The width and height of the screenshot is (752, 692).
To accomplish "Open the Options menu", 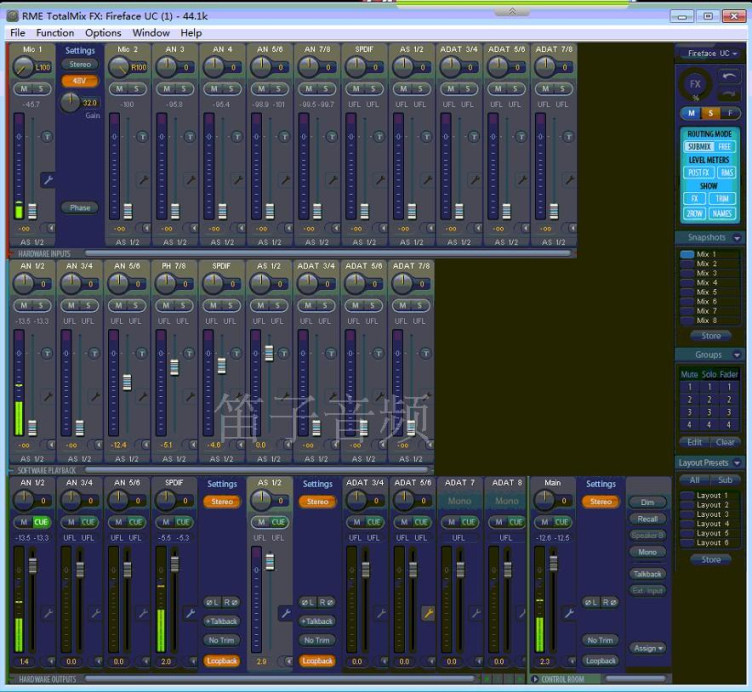I will point(103,33).
